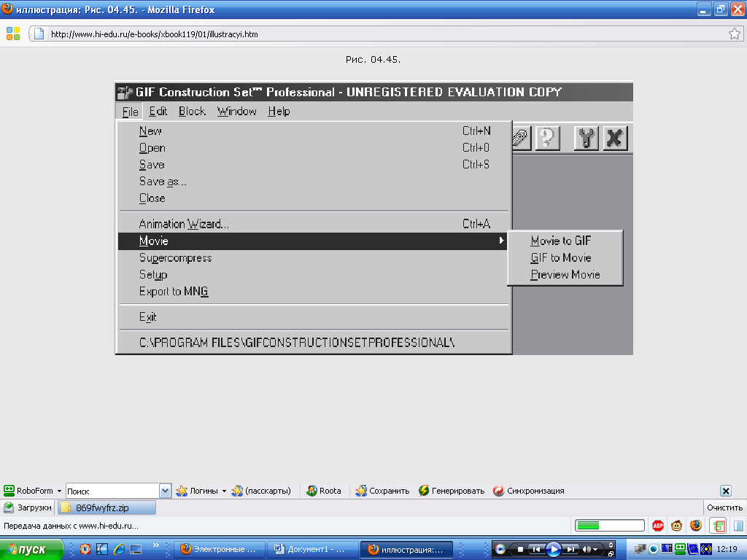
Task: Click the Windows Media Player logo on taskbar
Action: pos(500,549)
